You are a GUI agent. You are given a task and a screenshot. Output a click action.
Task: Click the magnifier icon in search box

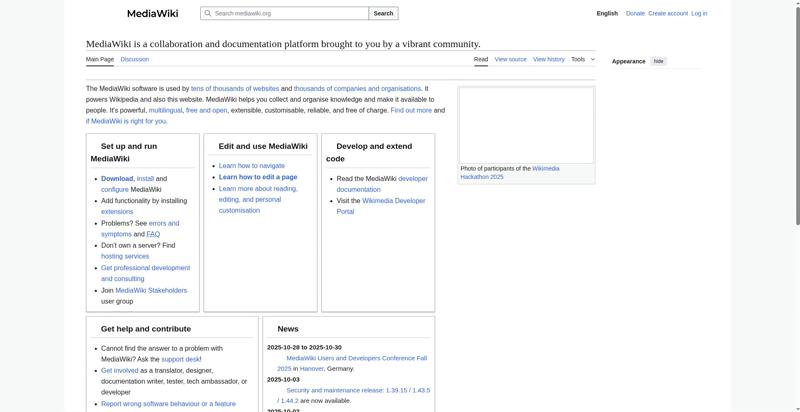pyautogui.click(x=207, y=14)
